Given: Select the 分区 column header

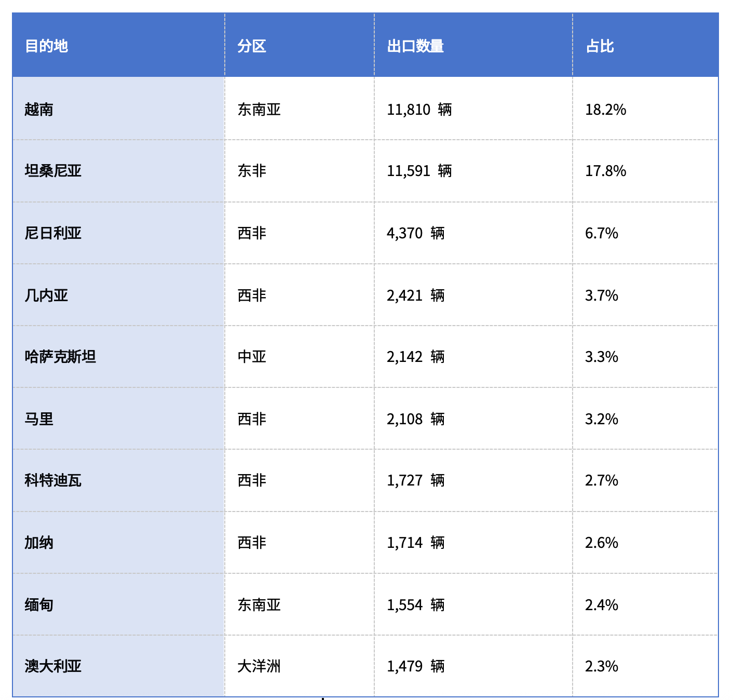Looking at the screenshot, I should 300,46.
